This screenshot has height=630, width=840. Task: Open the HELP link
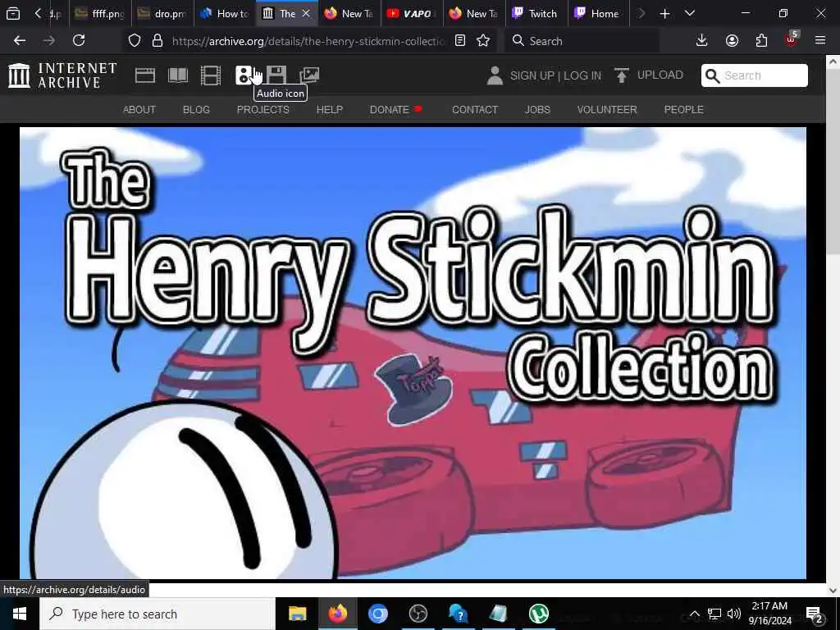(x=330, y=109)
